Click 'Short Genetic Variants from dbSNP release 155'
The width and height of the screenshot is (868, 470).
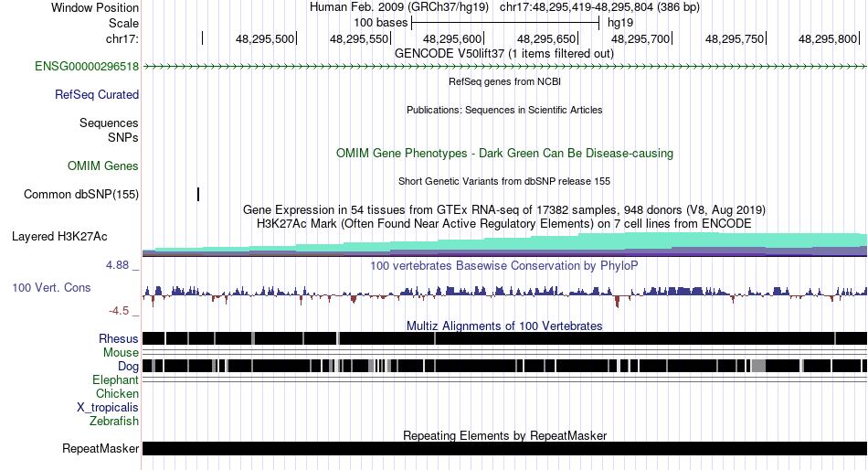(504, 181)
